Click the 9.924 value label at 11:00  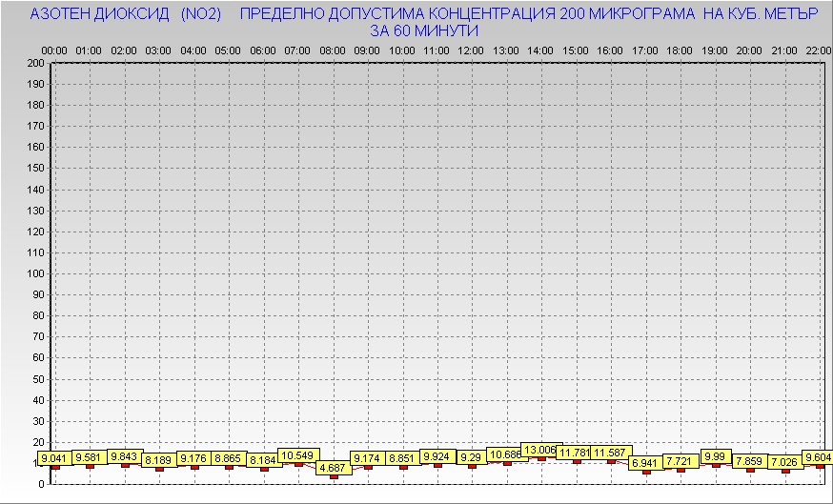tap(437, 456)
